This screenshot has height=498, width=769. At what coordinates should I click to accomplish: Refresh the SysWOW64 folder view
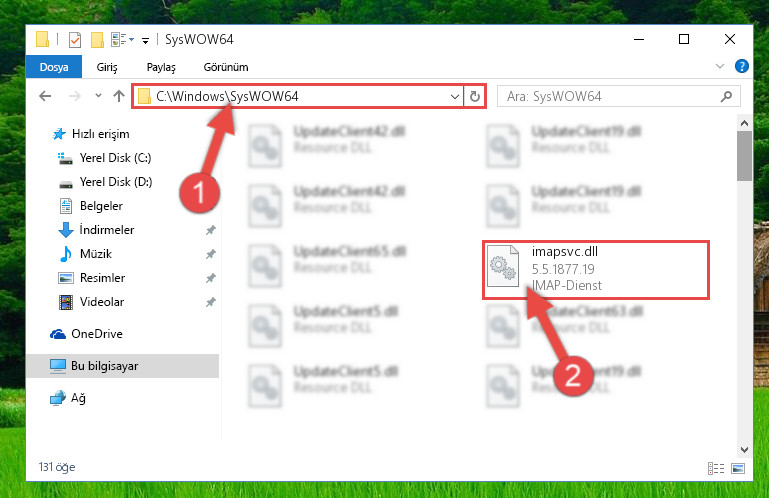tap(474, 96)
